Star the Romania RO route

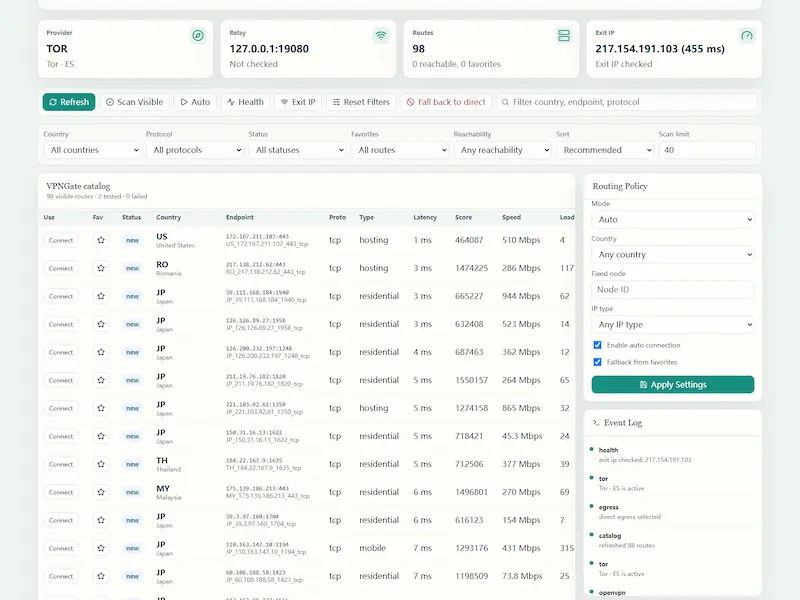(x=101, y=268)
